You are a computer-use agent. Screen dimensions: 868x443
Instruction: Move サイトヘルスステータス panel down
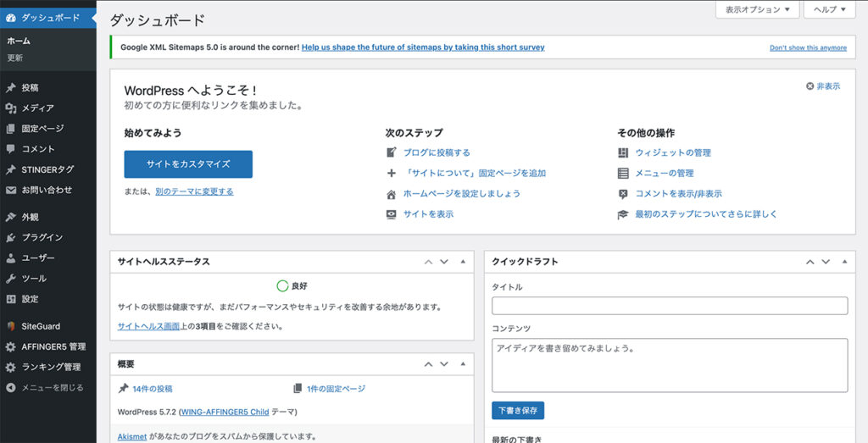(x=444, y=262)
